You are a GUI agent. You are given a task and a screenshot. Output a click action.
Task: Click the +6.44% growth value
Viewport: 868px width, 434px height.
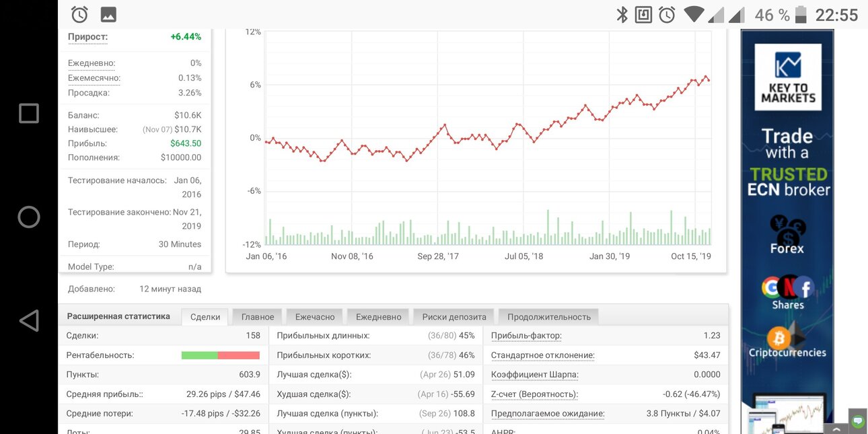coord(186,37)
